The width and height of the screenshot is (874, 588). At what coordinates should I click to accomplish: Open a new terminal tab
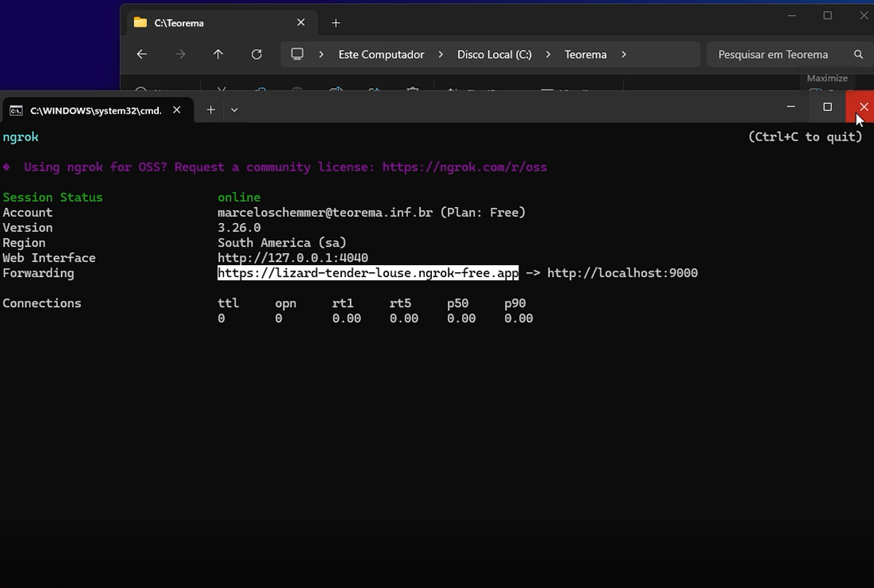pyautogui.click(x=210, y=110)
